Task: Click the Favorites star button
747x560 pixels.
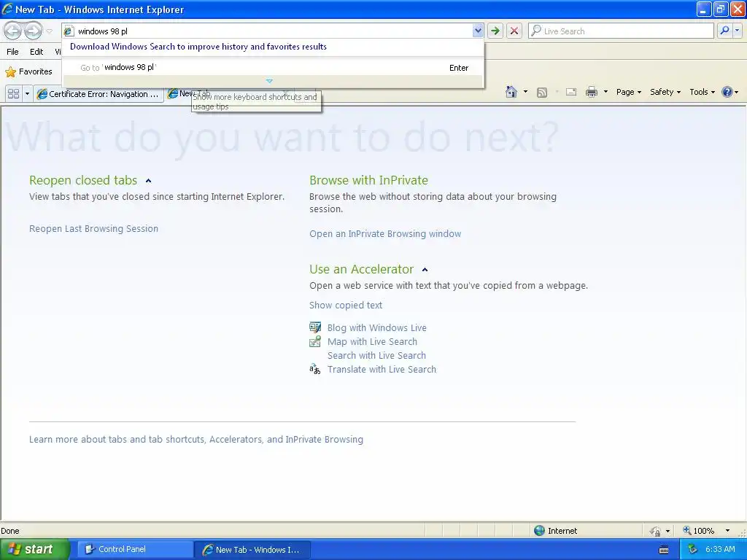Action: click(x=28, y=72)
